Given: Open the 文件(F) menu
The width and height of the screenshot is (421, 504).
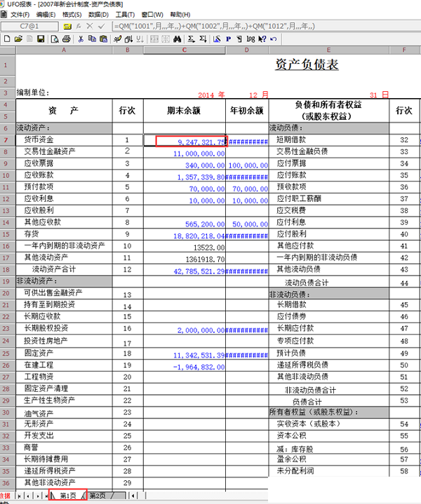Looking at the screenshot, I should 20,15.
